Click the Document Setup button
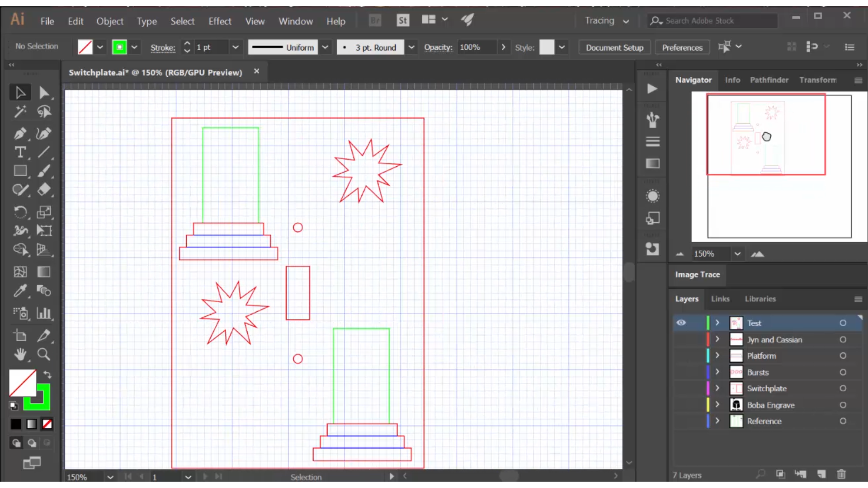The height and width of the screenshot is (488, 868). [x=615, y=47]
